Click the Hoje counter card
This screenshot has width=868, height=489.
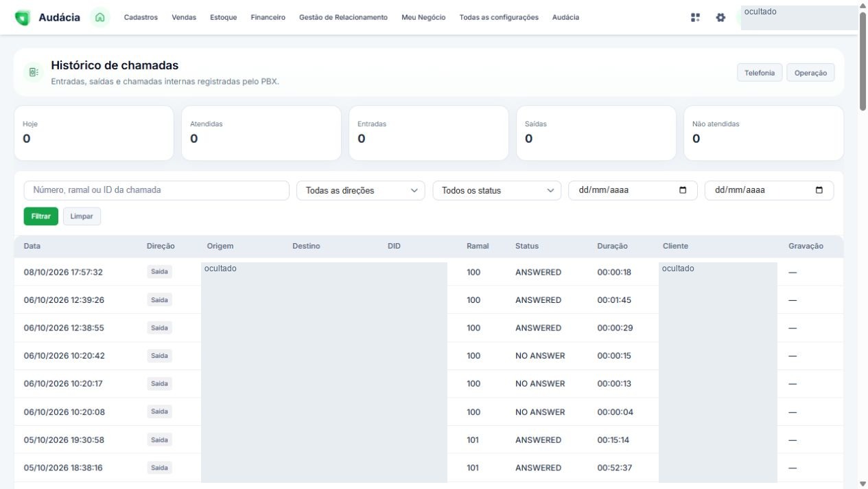coord(94,133)
